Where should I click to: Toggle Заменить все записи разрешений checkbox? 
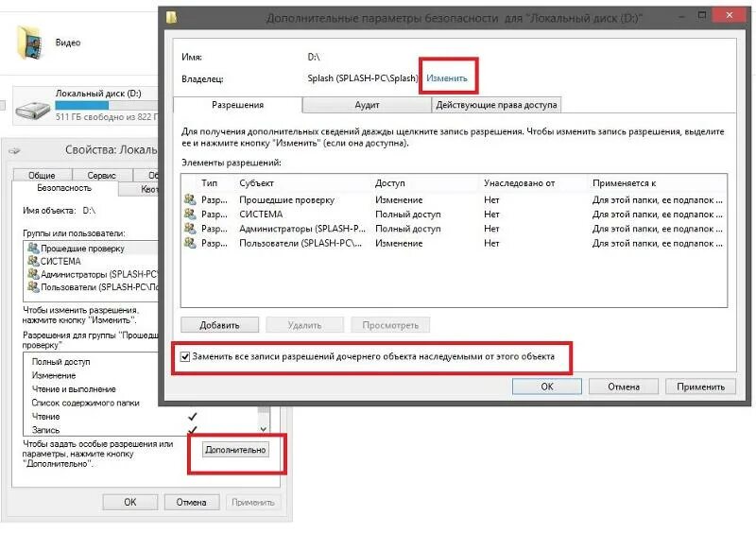point(185,357)
